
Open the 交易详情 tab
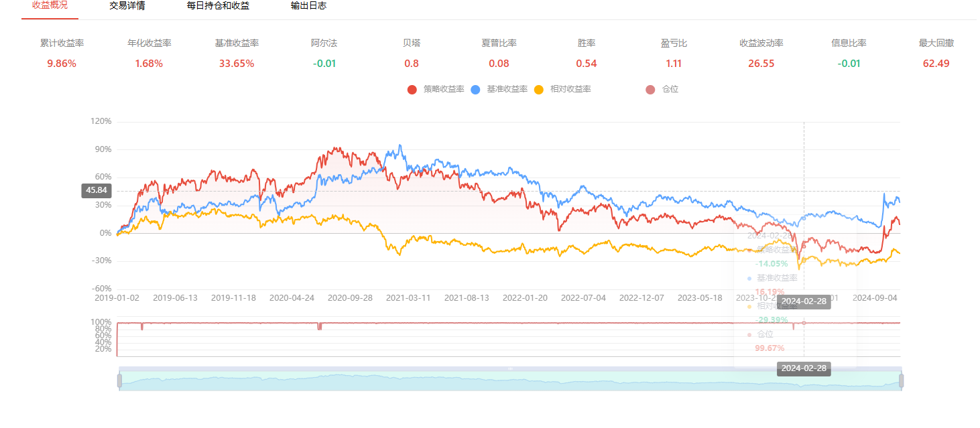127,5
